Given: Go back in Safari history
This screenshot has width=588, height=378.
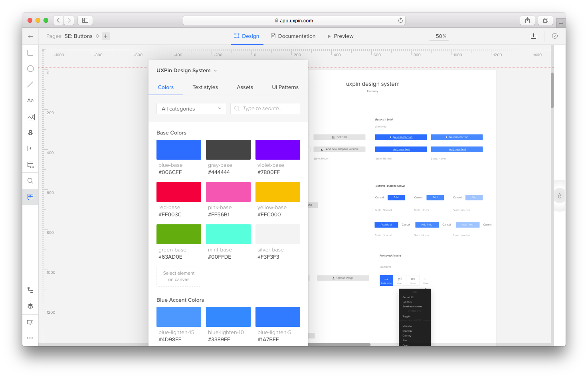Looking at the screenshot, I should click(x=58, y=20).
